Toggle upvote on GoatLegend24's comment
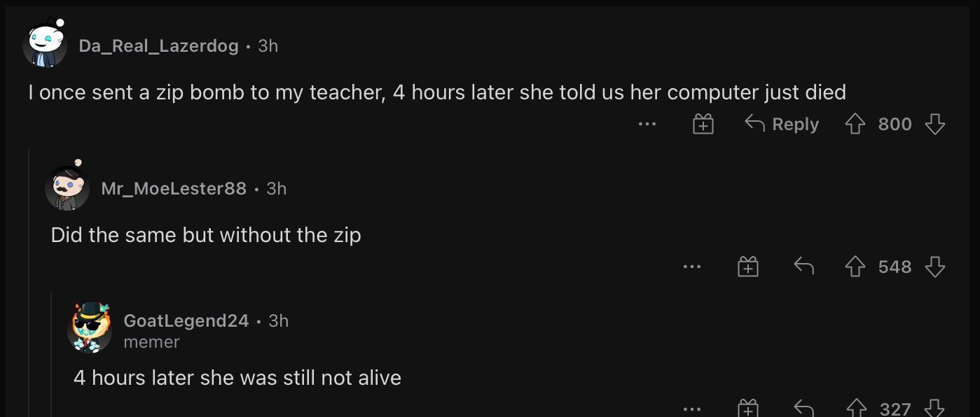 855,407
